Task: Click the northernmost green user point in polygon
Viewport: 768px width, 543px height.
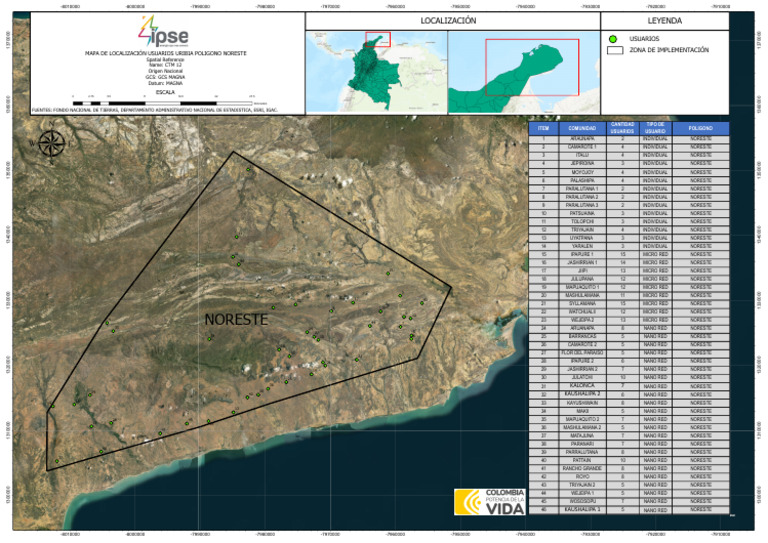Action: coord(248,170)
